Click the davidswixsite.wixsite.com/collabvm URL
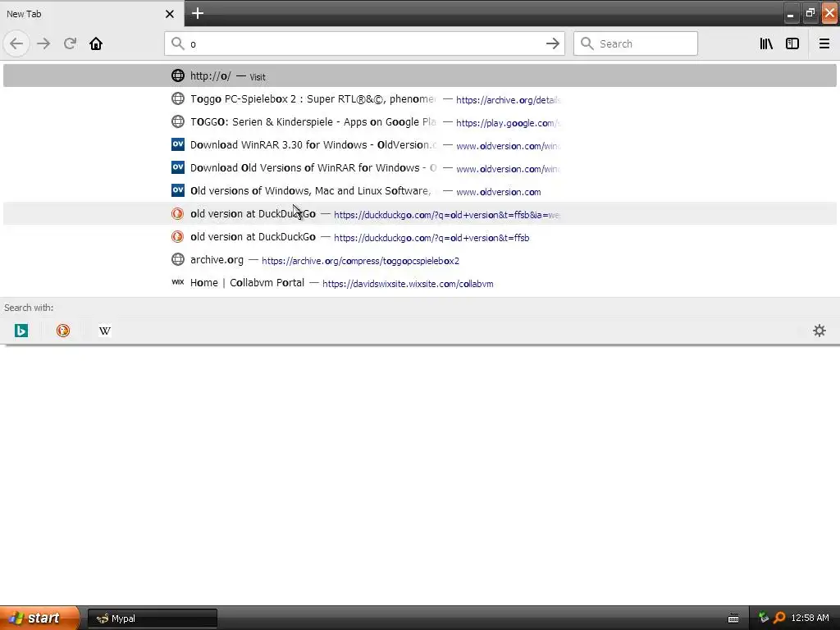The width and height of the screenshot is (840, 630). (408, 284)
